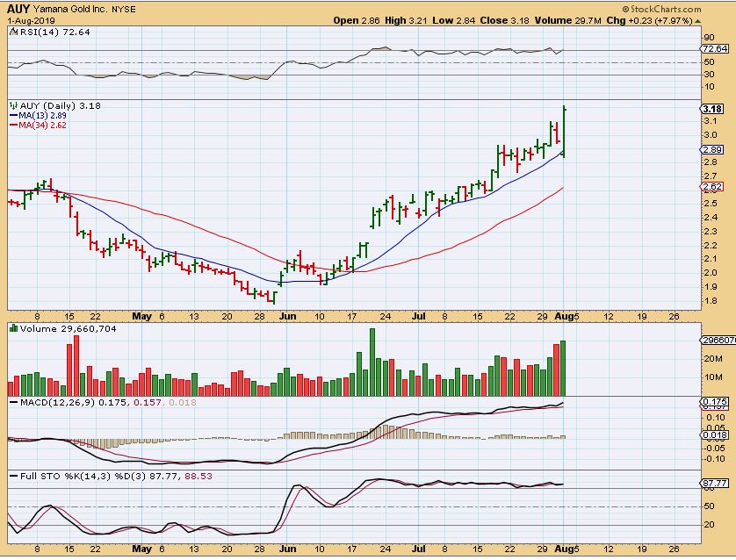Image resolution: width=736 pixels, height=560 pixels.
Task: Click the blue MA(13) legend line marker
Action: click(13, 115)
